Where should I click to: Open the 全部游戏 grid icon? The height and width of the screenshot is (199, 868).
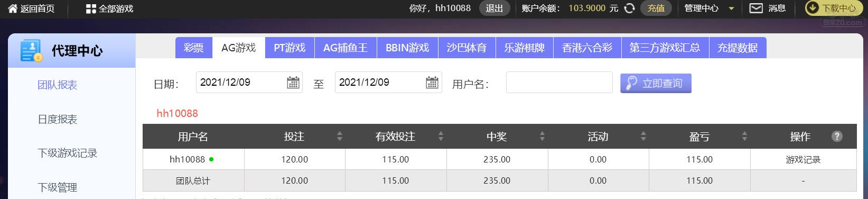pos(91,9)
